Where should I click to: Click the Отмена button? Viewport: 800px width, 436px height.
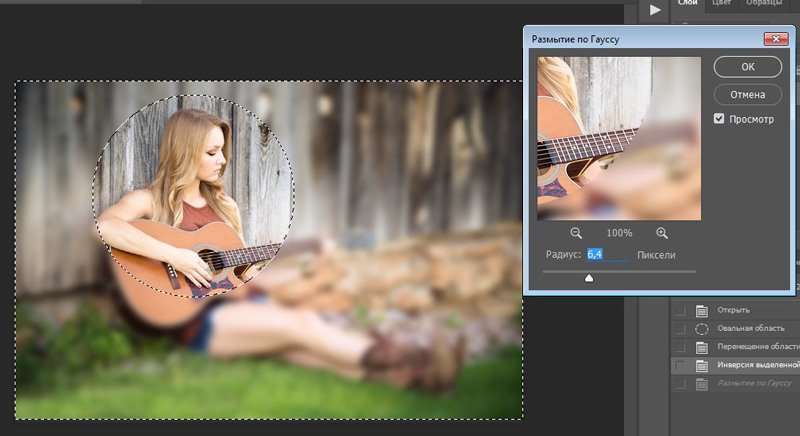[x=747, y=94]
